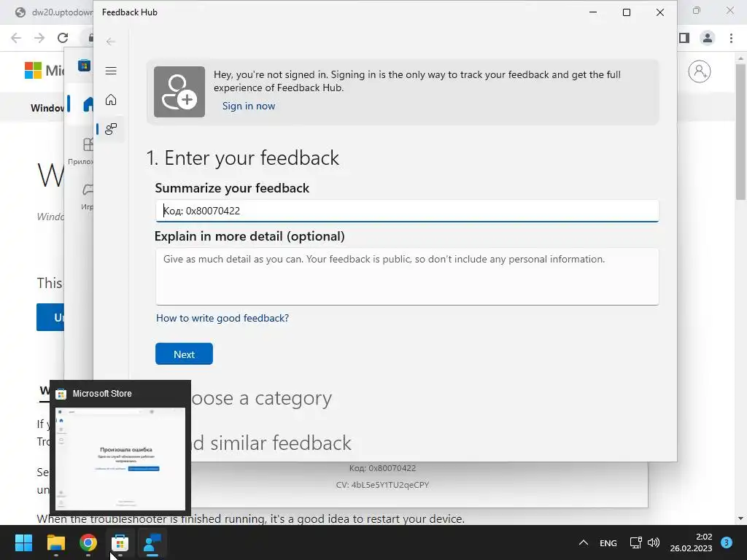This screenshot has width=747, height=560.
Task: Open Feedback Hub hamburger menu
Action: pyautogui.click(x=111, y=71)
